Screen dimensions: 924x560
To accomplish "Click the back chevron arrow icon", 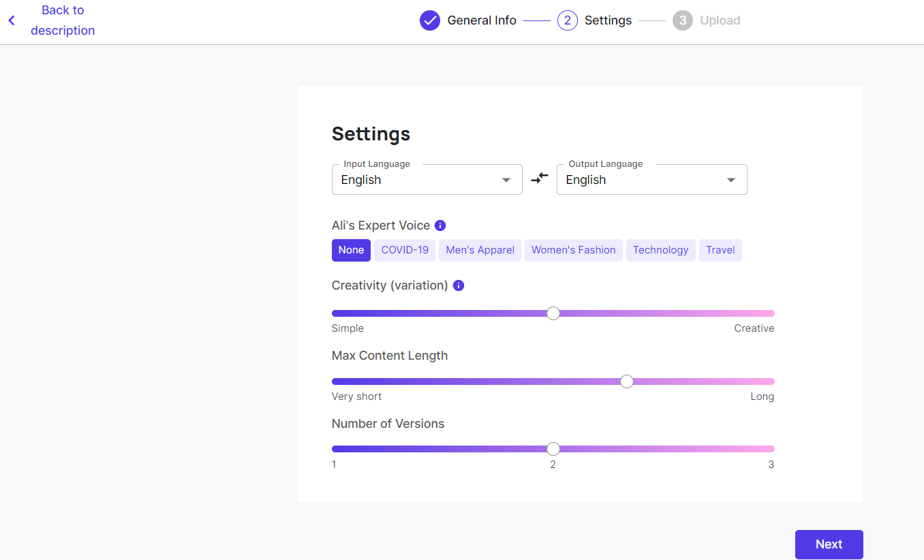I will 12,20.
